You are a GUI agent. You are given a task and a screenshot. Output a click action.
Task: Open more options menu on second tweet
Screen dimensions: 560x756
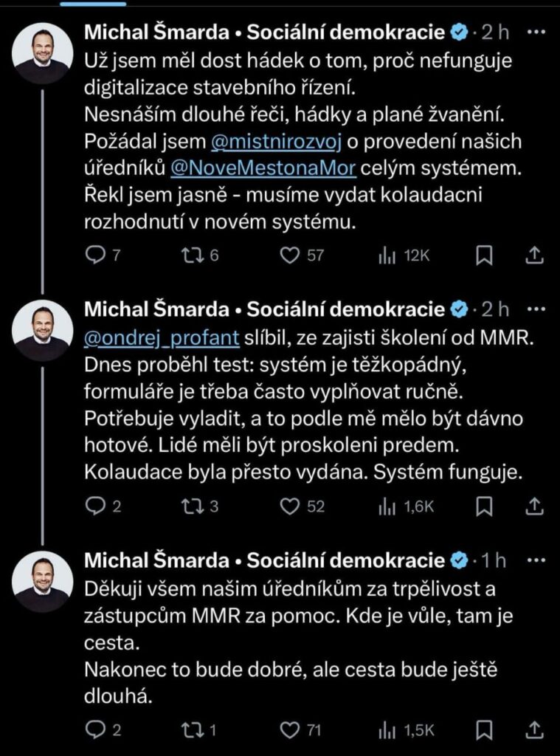(537, 309)
